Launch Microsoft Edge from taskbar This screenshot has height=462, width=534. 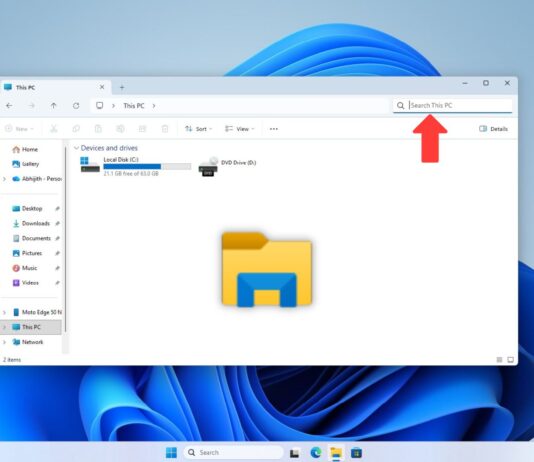[x=316, y=453]
